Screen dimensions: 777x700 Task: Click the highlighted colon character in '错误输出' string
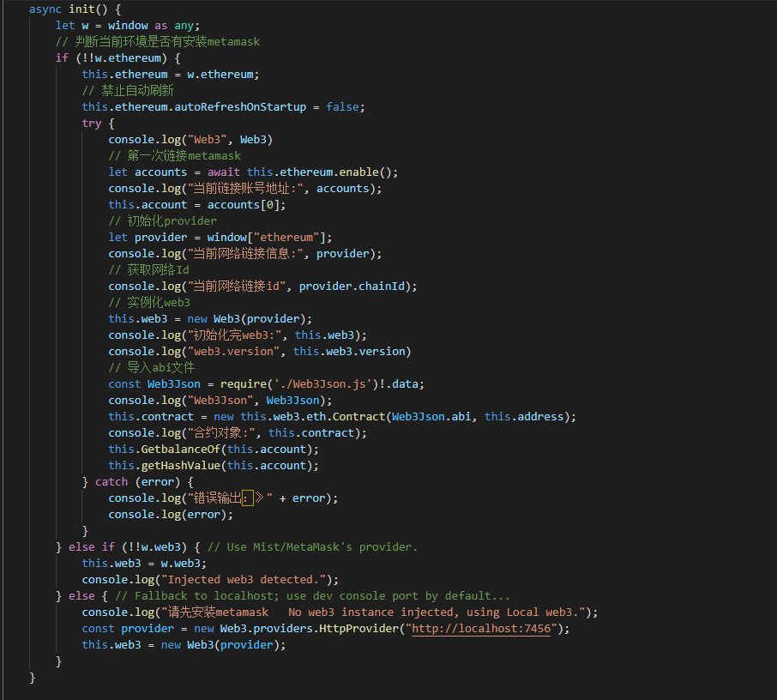(247, 498)
